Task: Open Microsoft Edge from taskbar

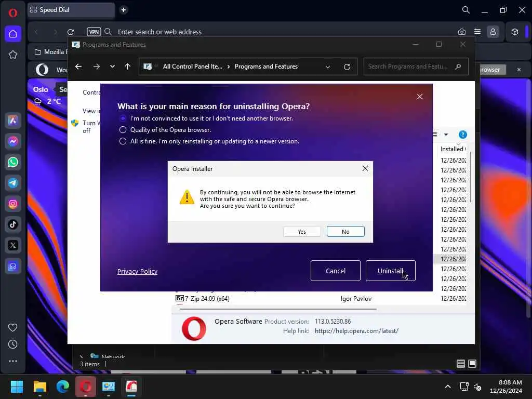Action: tap(63, 387)
